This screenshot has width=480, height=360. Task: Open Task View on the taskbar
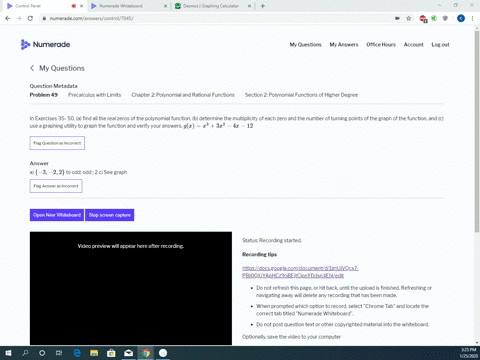click(x=59, y=353)
